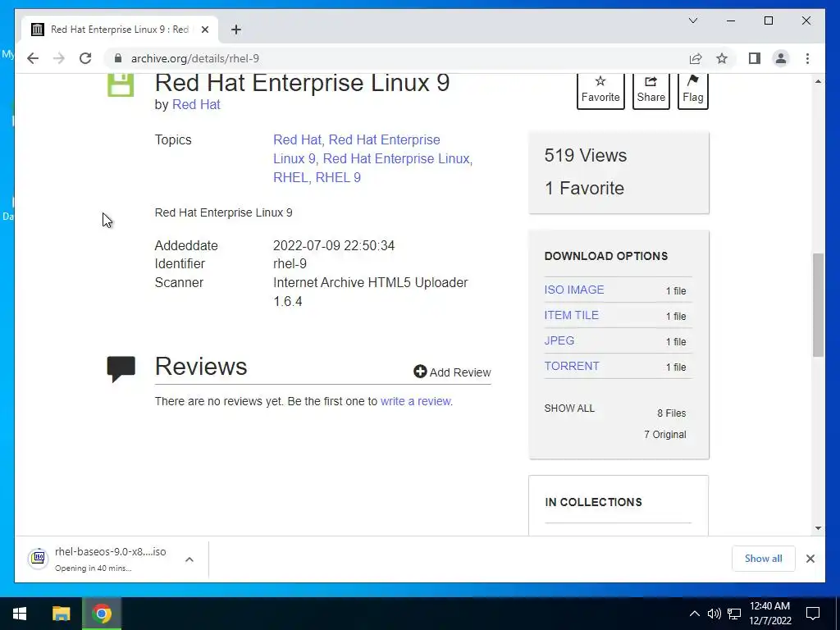The height and width of the screenshot is (630, 840).
Task: Close the downloads bar
Action: (810, 559)
